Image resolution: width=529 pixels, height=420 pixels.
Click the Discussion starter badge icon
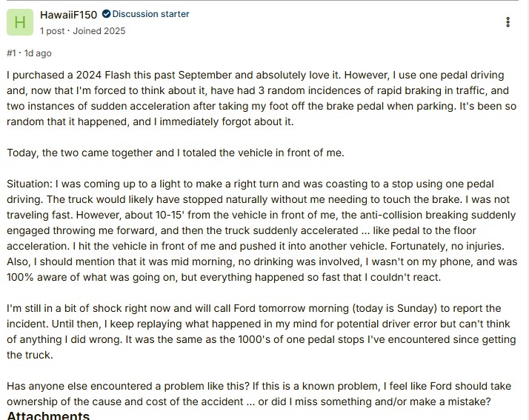tap(106, 14)
